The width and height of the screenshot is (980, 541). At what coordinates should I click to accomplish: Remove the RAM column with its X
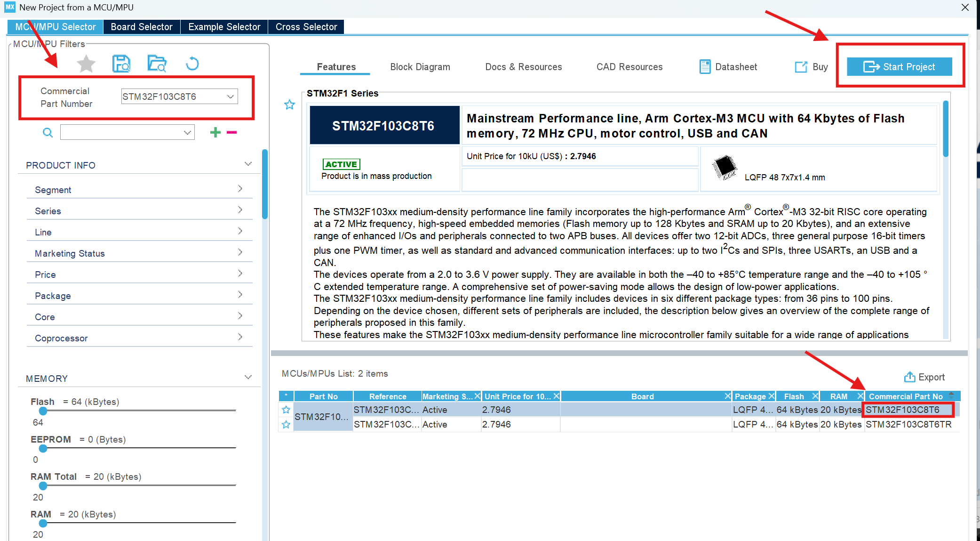coord(860,396)
